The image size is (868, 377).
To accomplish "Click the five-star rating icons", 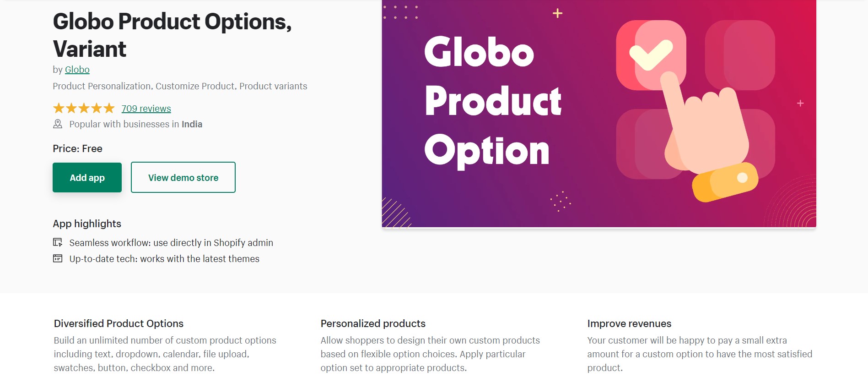I will click(x=84, y=108).
